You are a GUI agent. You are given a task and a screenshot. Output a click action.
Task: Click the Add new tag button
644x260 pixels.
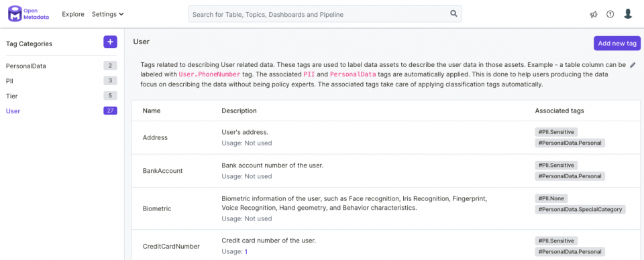617,44
